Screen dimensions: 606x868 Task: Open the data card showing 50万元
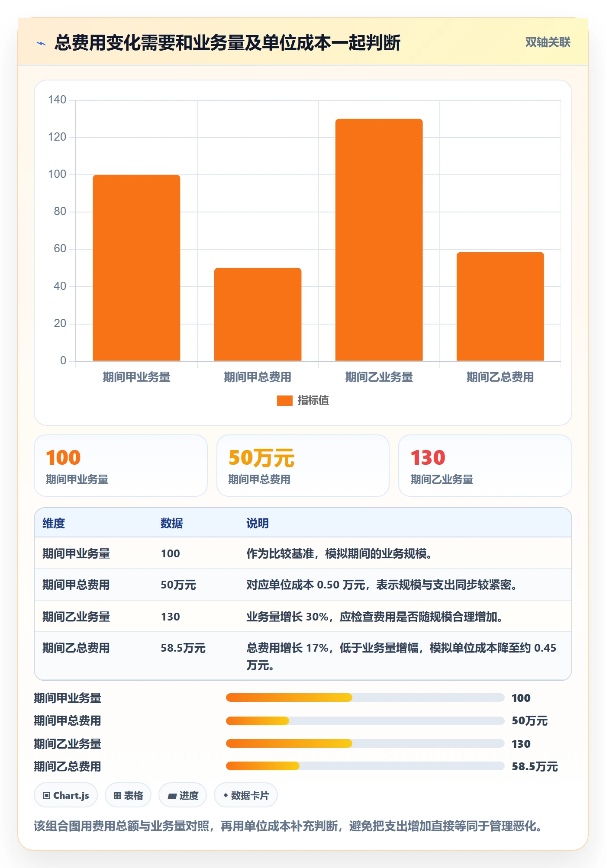pyautogui.click(x=303, y=466)
